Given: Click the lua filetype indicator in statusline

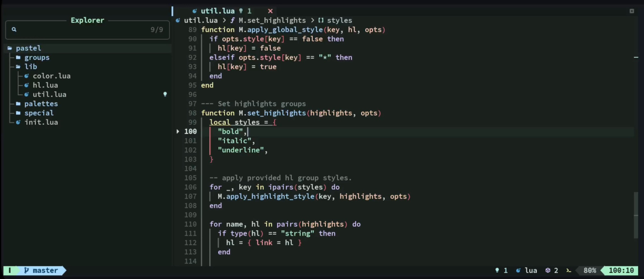Looking at the screenshot, I should coord(526,270).
